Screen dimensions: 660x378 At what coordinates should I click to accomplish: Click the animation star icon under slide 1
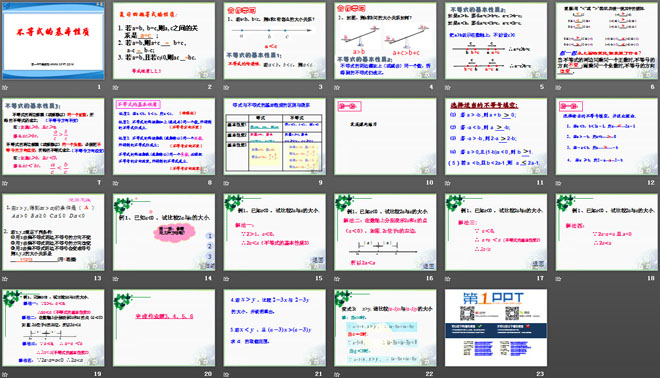[x=5, y=87]
